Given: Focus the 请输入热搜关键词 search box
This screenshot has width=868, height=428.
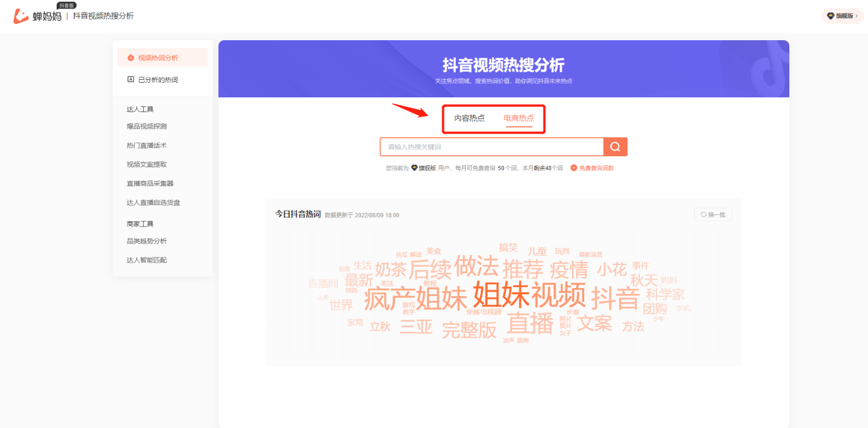Looking at the screenshot, I should pyautogui.click(x=492, y=147).
